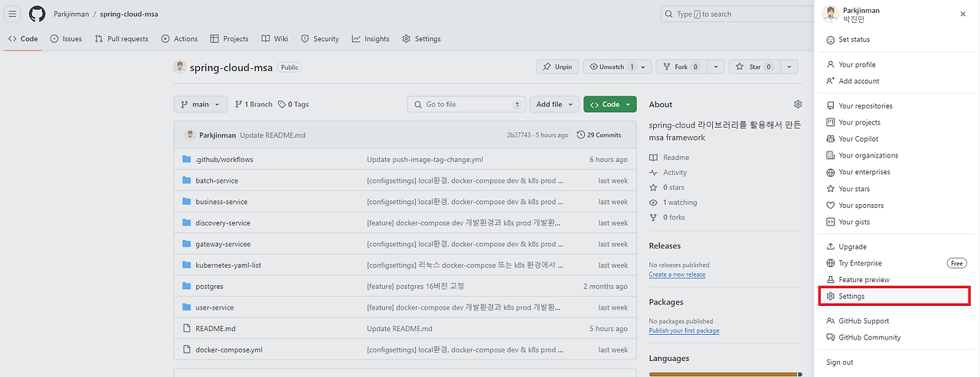The width and height of the screenshot is (980, 377).
Task: Click the Activity pulse icon in About
Action: pos(653,173)
